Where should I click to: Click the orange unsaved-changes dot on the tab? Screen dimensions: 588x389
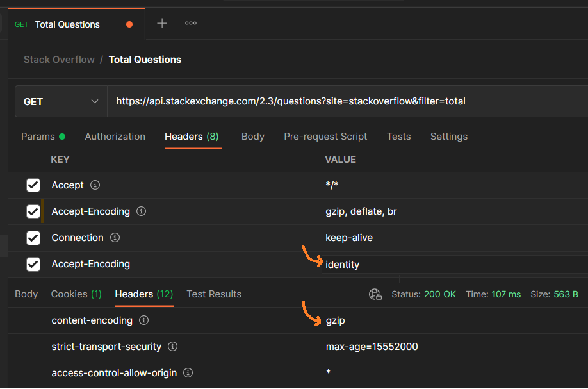[129, 24]
